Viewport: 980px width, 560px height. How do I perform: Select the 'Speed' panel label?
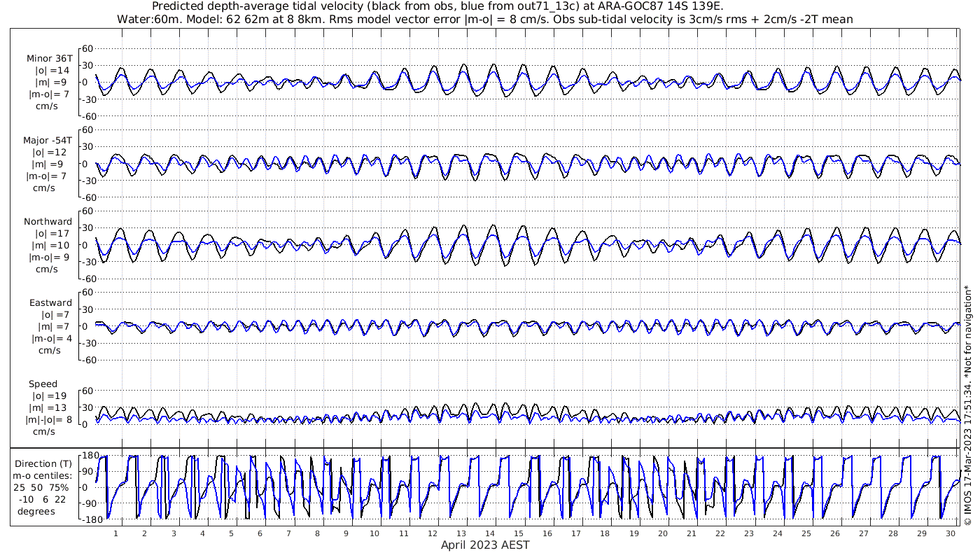coord(43,384)
